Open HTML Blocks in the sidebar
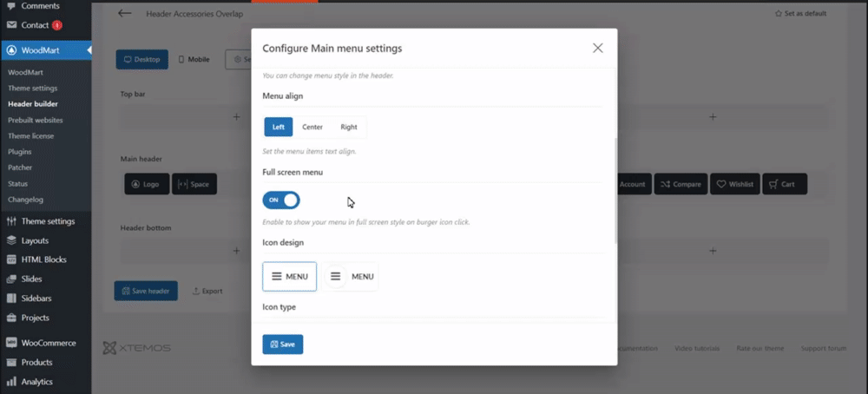This screenshot has width=868, height=394. coord(45,259)
